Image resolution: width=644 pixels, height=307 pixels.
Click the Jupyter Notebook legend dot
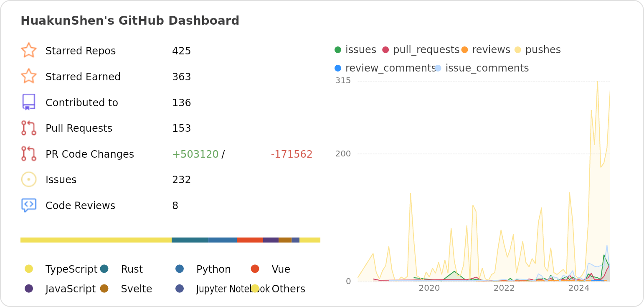[180, 289]
